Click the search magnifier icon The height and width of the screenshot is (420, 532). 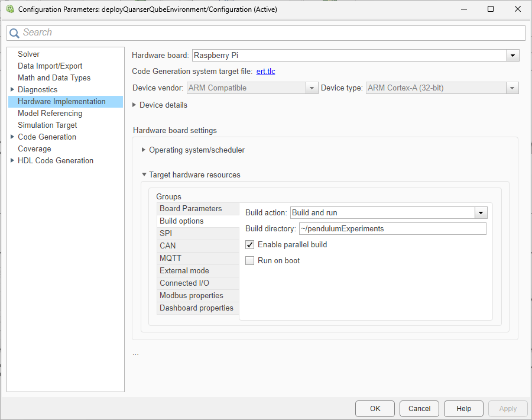[x=15, y=33]
